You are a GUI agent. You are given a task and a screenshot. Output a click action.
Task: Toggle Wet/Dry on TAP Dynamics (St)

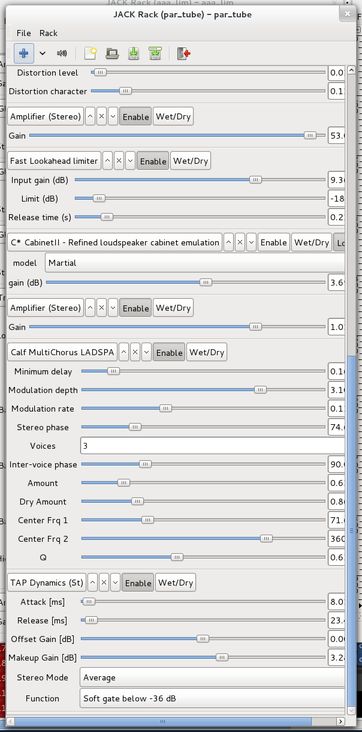175,583
